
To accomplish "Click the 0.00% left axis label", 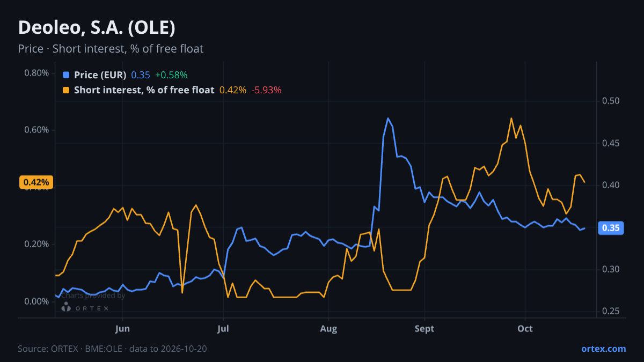I will click(x=37, y=301).
